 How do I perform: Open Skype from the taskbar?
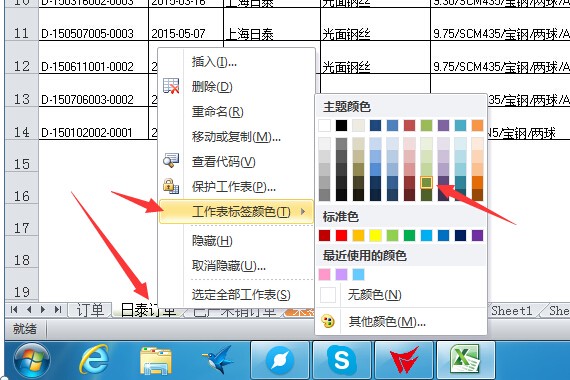pyautogui.click(x=342, y=360)
